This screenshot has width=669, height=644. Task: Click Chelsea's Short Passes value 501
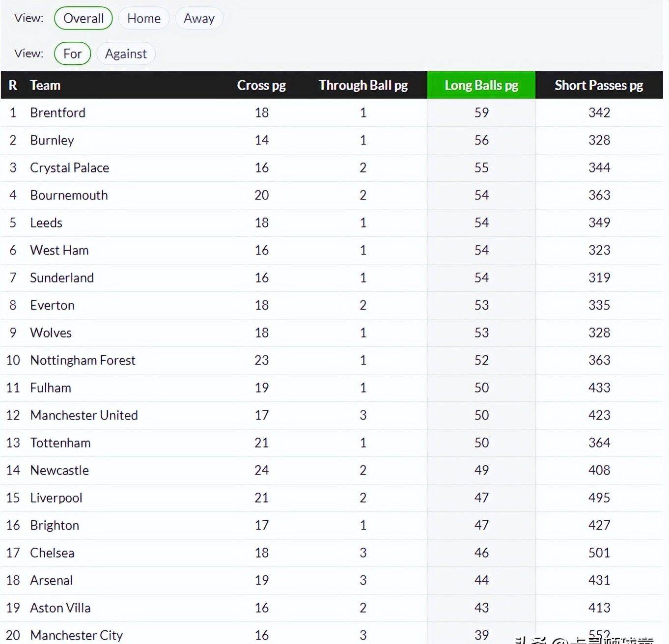599,553
